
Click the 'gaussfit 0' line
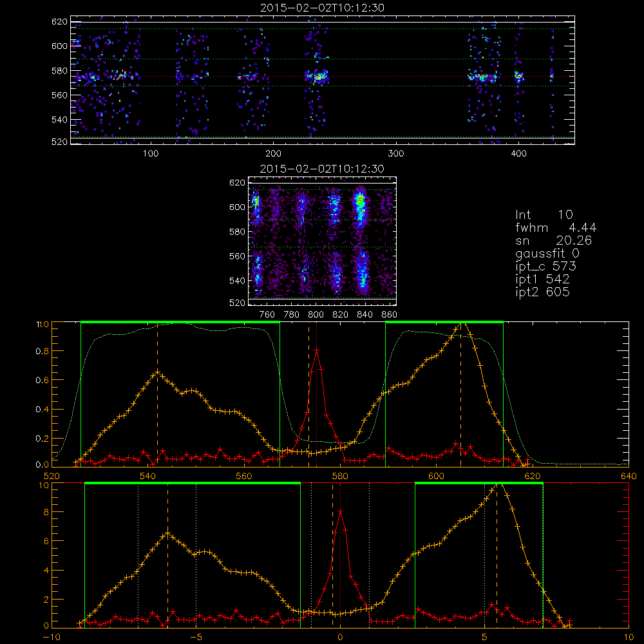(x=547, y=253)
